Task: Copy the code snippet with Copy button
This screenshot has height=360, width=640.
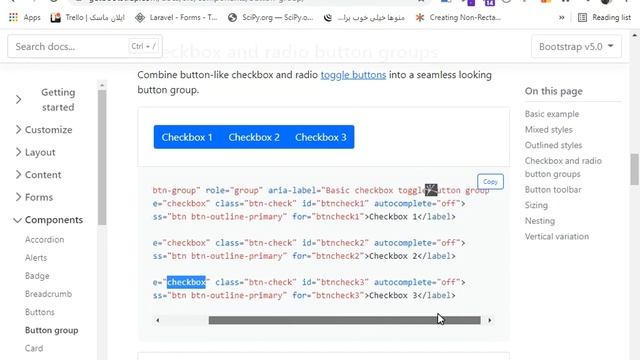Action: (x=490, y=182)
